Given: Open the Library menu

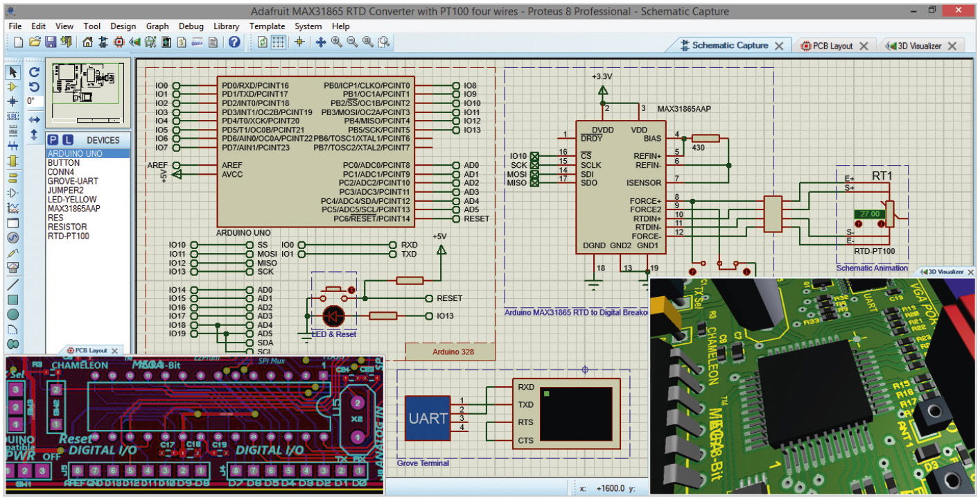Looking at the screenshot, I should coord(227,26).
